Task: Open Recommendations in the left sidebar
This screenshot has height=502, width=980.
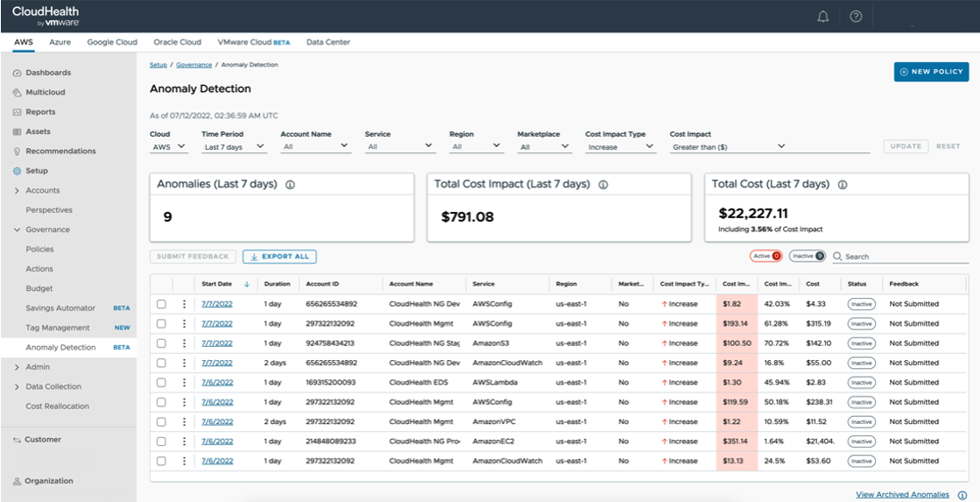Action: click(x=60, y=151)
